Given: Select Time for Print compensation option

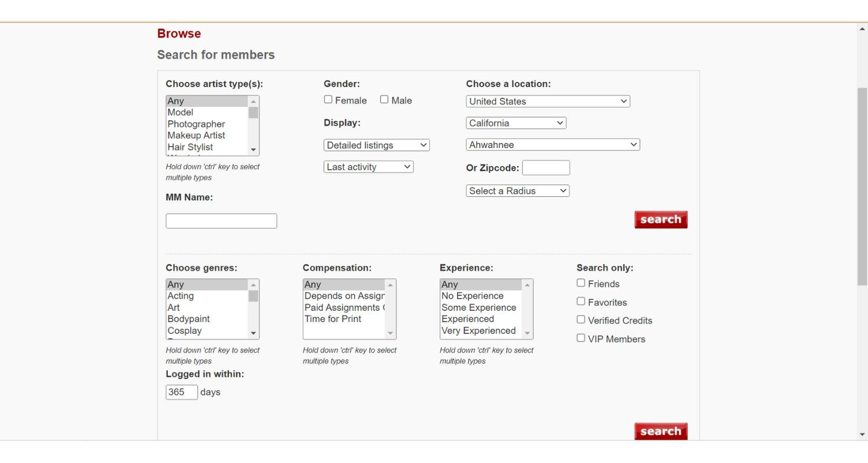Looking at the screenshot, I should 344,319.
